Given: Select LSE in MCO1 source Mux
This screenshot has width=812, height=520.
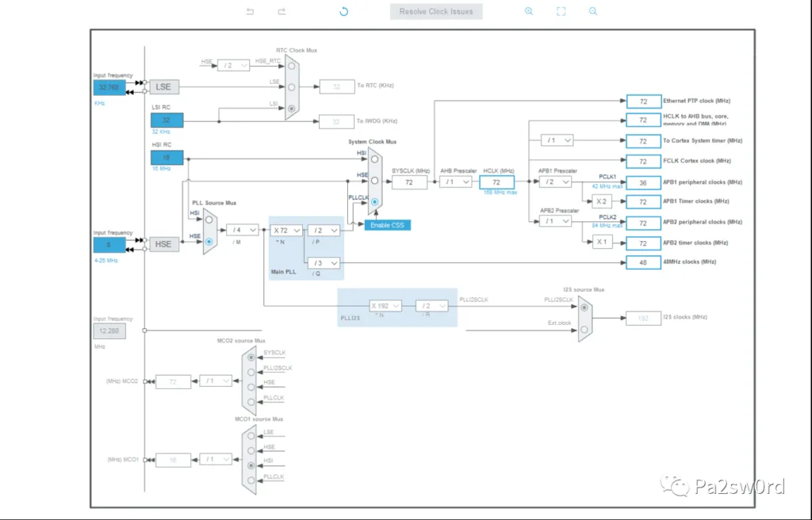Looking at the screenshot, I should coord(251,436).
